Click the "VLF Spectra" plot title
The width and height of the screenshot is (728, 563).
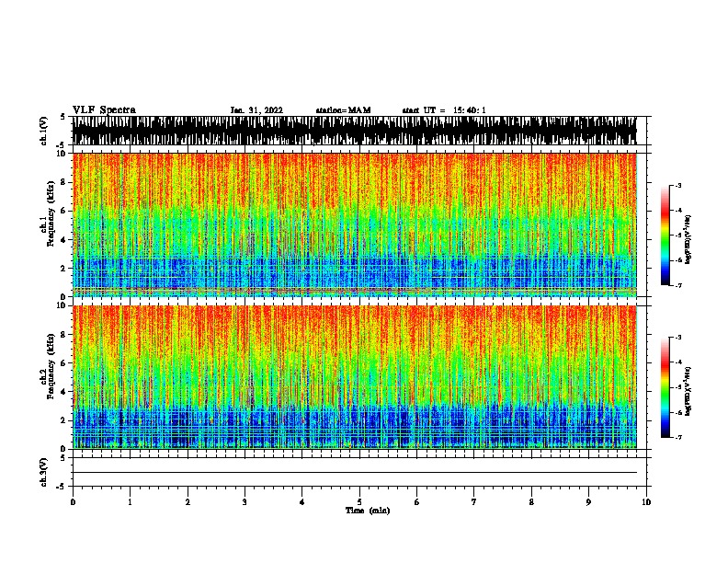(104, 110)
